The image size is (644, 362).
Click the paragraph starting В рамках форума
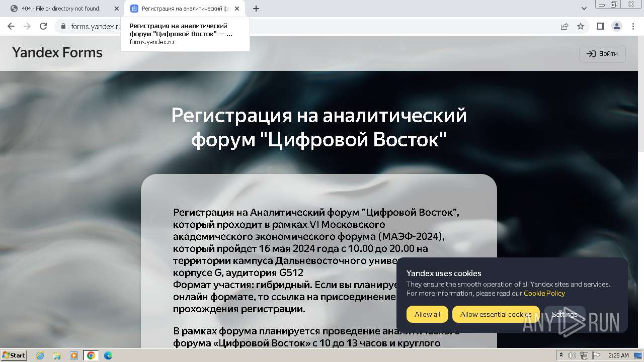click(316, 337)
